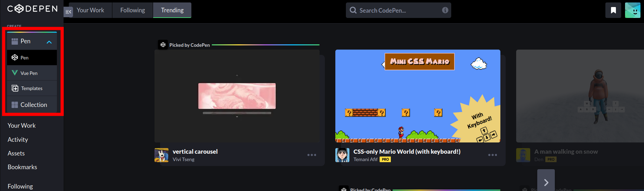This screenshot has height=191, width=644.
Task: Collapse the sidebar with the toggle icon
Action: [x=68, y=12]
